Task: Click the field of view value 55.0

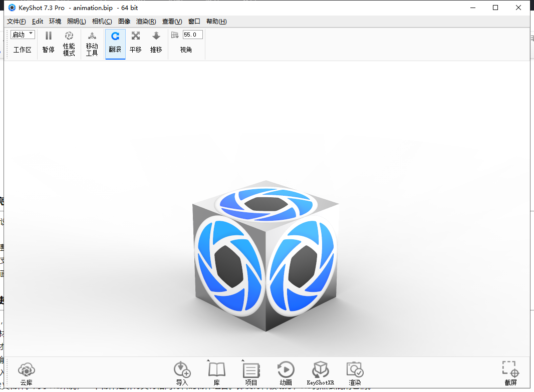Action: (x=193, y=35)
